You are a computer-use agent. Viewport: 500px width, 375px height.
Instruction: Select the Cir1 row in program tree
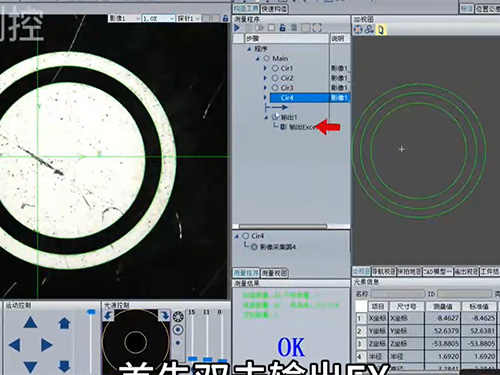click(287, 68)
